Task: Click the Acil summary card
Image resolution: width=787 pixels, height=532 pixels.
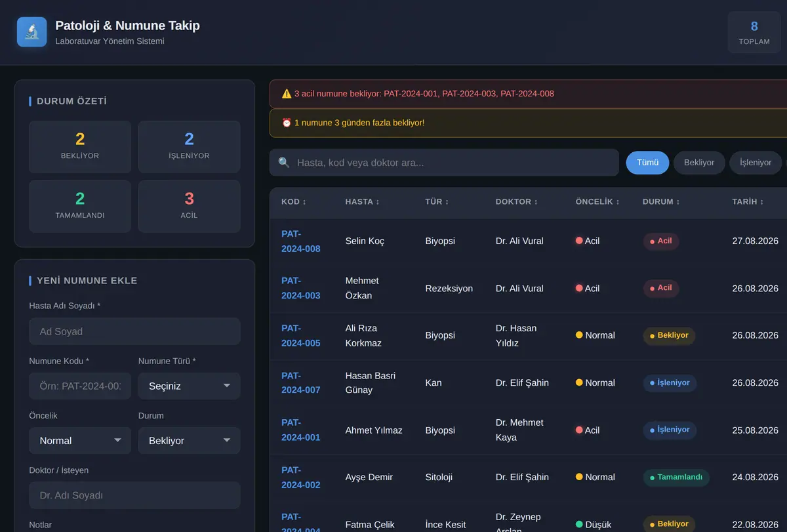Action: (x=189, y=206)
